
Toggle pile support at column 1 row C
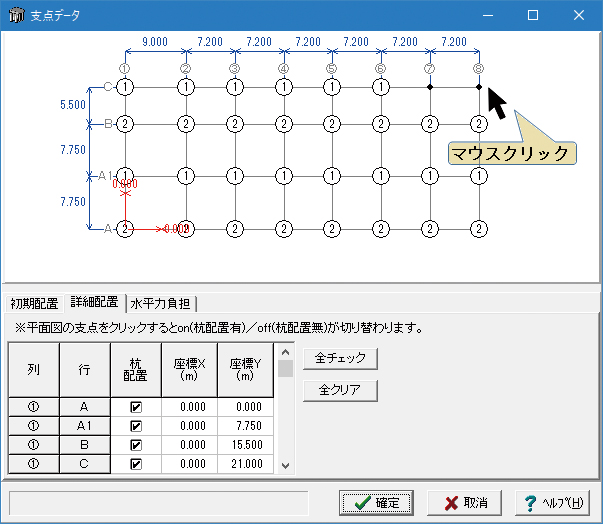click(x=125, y=87)
